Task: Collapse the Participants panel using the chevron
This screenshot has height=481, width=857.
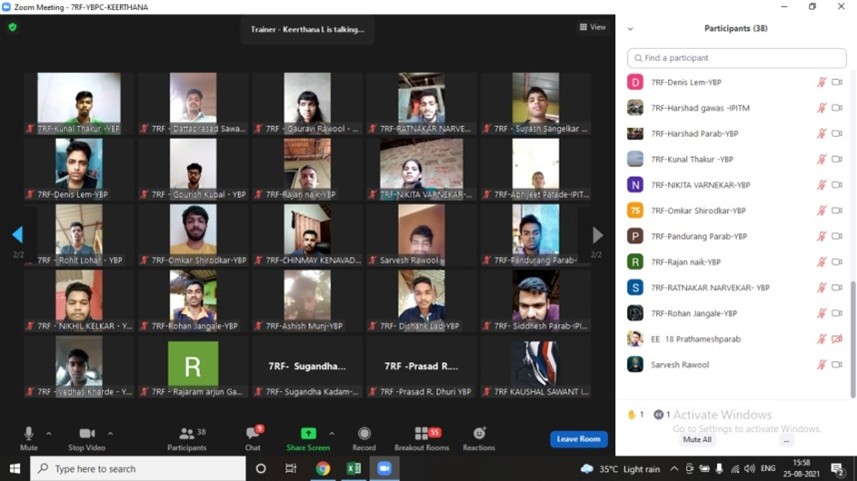Action: coord(631,28)
